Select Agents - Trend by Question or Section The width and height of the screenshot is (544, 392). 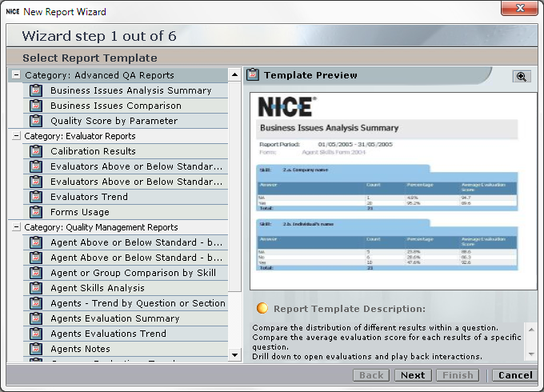click(x=126, y=303)
